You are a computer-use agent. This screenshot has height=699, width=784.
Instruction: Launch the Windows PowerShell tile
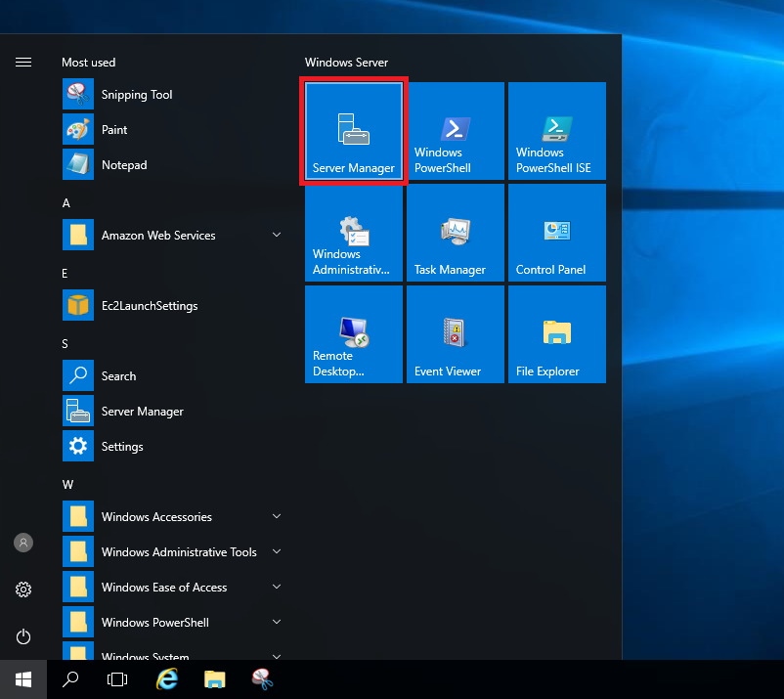click(x=455, y=131)
